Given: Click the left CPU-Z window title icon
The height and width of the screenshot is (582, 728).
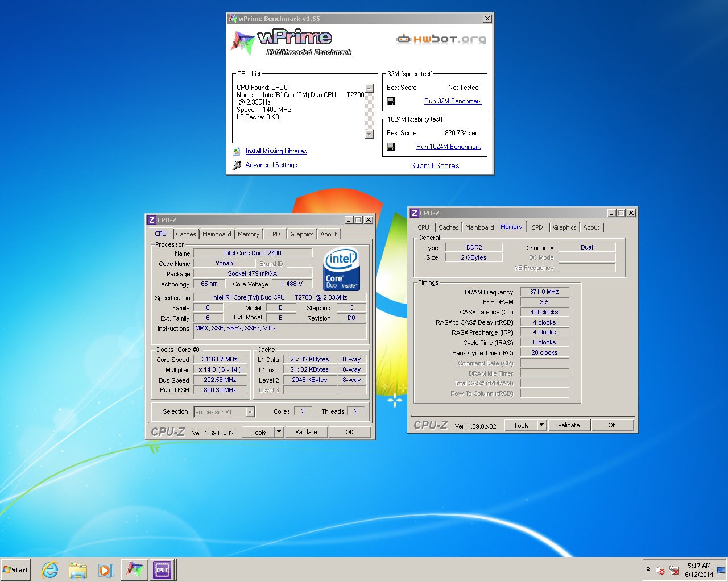Looking at the screenshot, I should (151, 220).
